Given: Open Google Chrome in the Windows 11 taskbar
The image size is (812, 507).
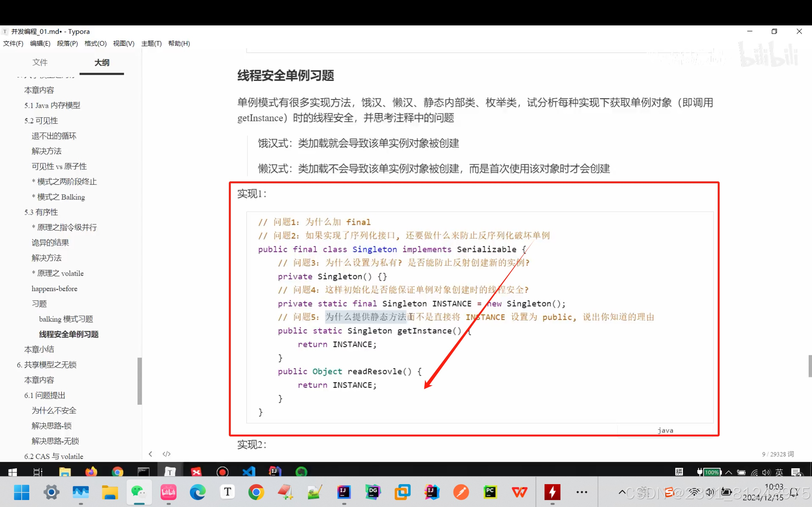Looking at the screenshot, I should [256, 492].
